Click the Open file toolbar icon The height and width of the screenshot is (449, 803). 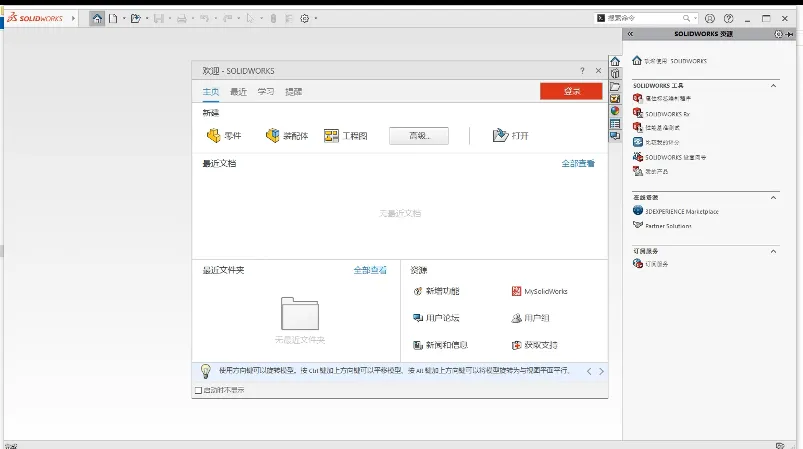click(135, 18)
